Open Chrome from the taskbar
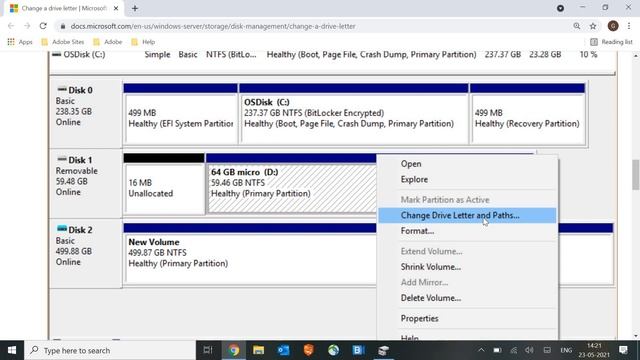 (x=233, y=350)
